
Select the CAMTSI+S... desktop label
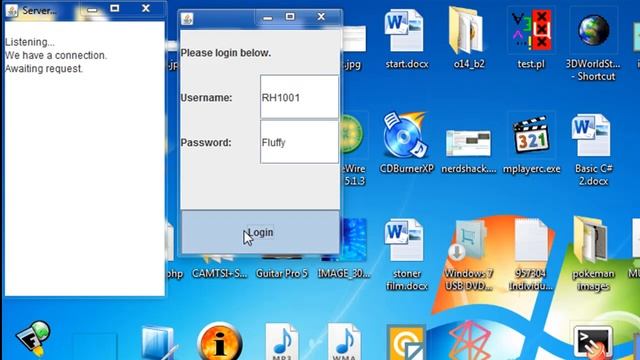tap(220, 273)
